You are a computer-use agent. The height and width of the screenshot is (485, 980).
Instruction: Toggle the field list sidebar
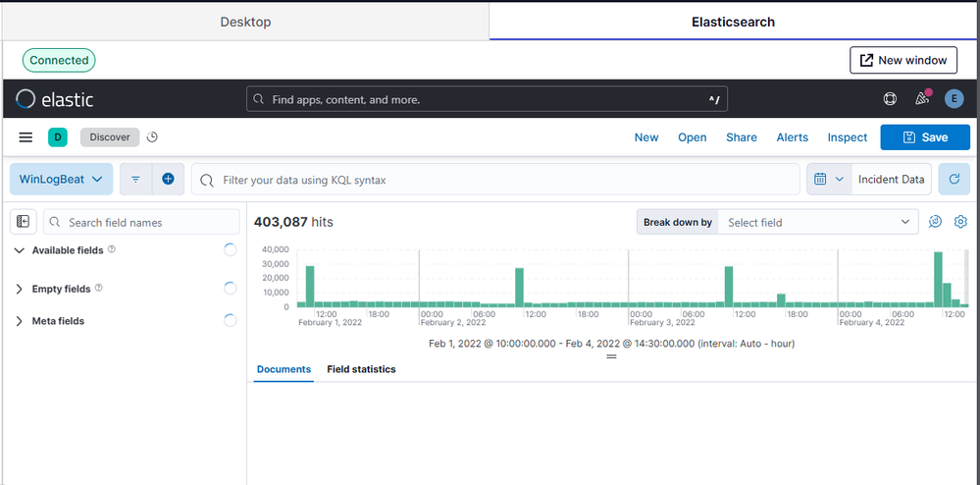(24, 222)
